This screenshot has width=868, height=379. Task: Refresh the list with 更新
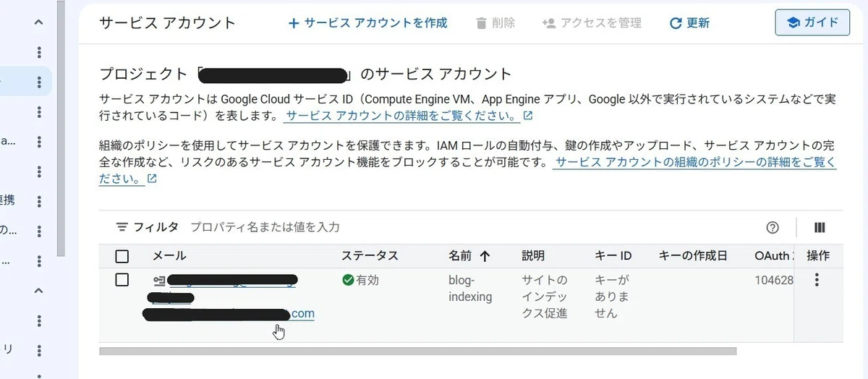[x=689, y=23]
